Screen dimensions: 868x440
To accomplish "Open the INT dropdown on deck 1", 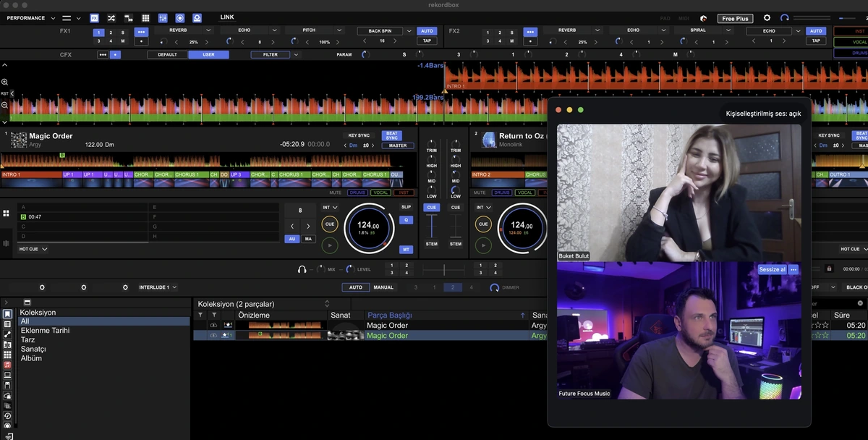I will coord(330,207).
